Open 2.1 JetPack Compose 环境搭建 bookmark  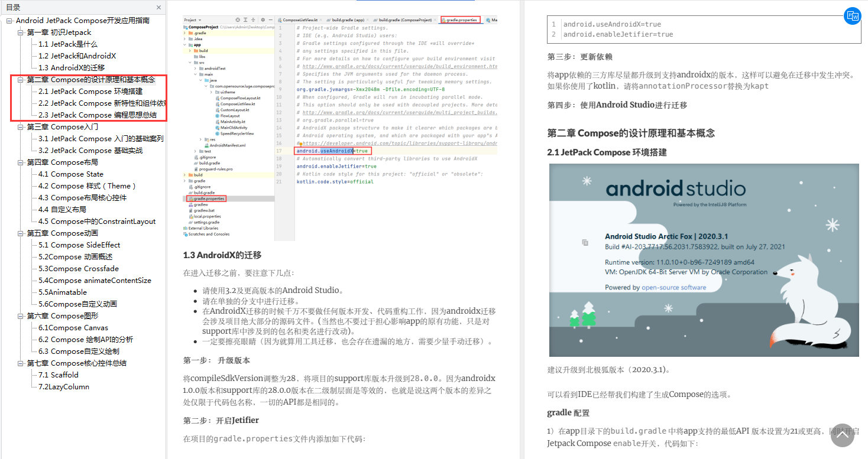click(90, 92)
